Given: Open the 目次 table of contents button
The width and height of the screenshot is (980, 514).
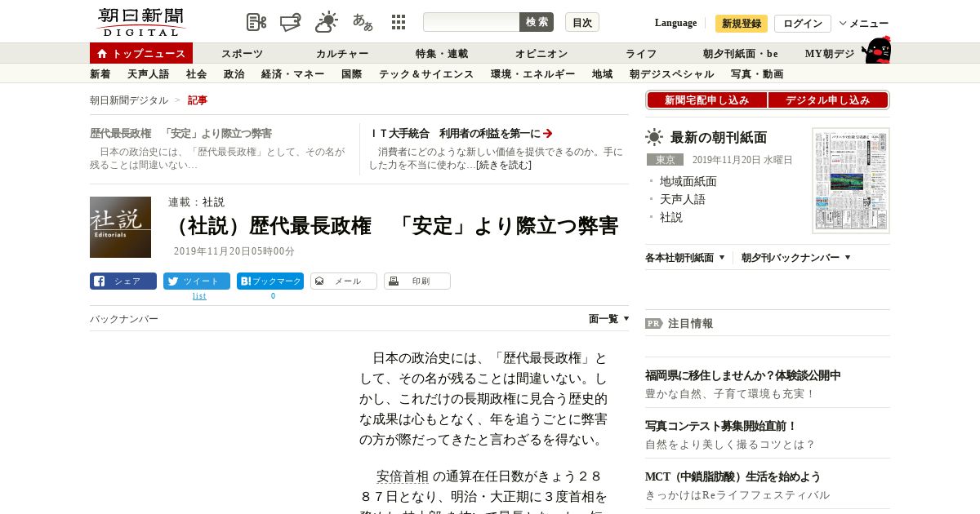Looking at the screenshot, I should pyautogui.click(x=582, y=22).
